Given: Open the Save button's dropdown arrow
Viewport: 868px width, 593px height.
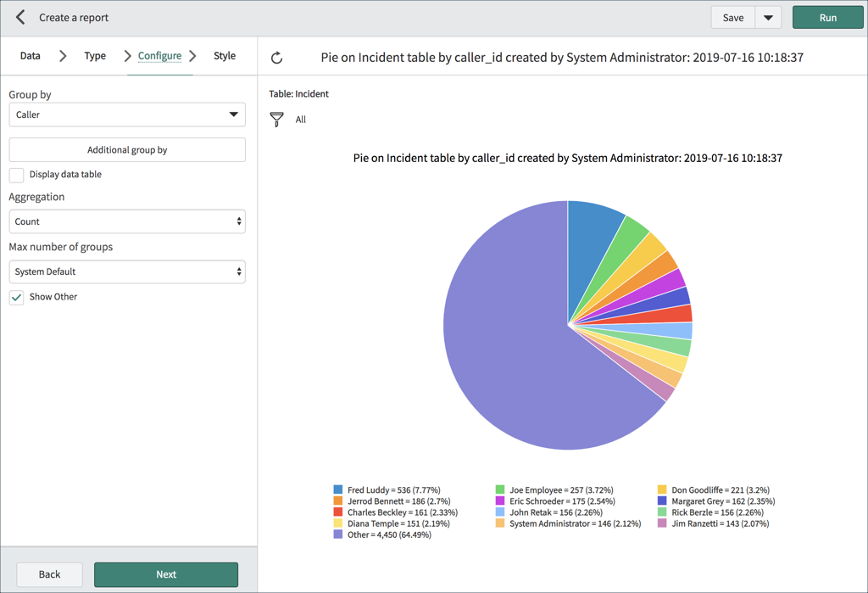Looking at the screenshot, I should point(768,17).
